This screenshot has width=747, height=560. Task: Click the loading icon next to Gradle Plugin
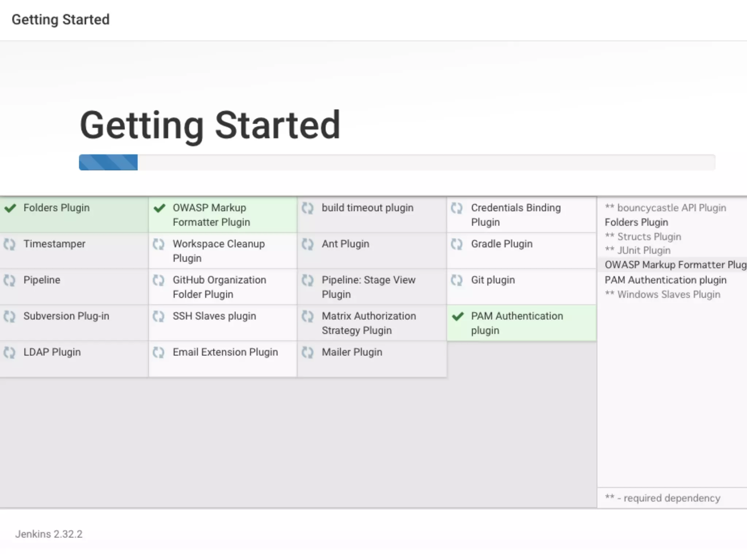[457, 244]
